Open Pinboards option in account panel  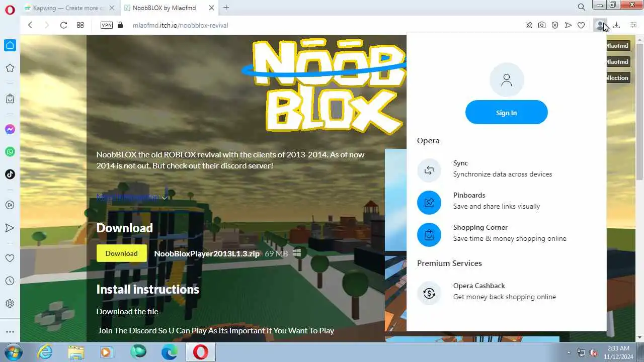507,201
